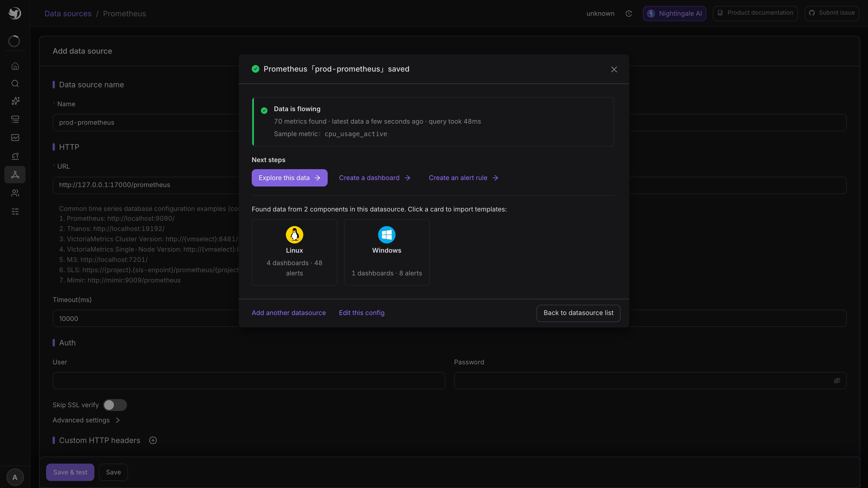
Task: Open Nightingale AI assistant
Action: pyautogui.click(x=674, y=14)
